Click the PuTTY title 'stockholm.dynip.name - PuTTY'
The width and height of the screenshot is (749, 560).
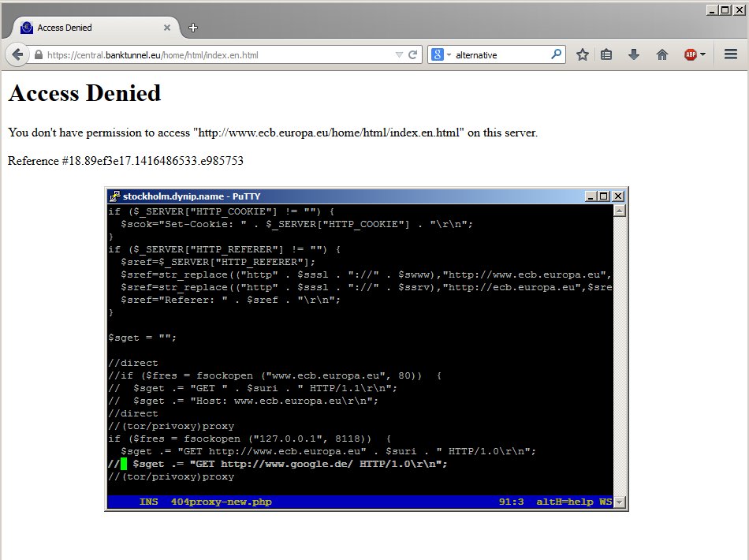click(192, 196)
